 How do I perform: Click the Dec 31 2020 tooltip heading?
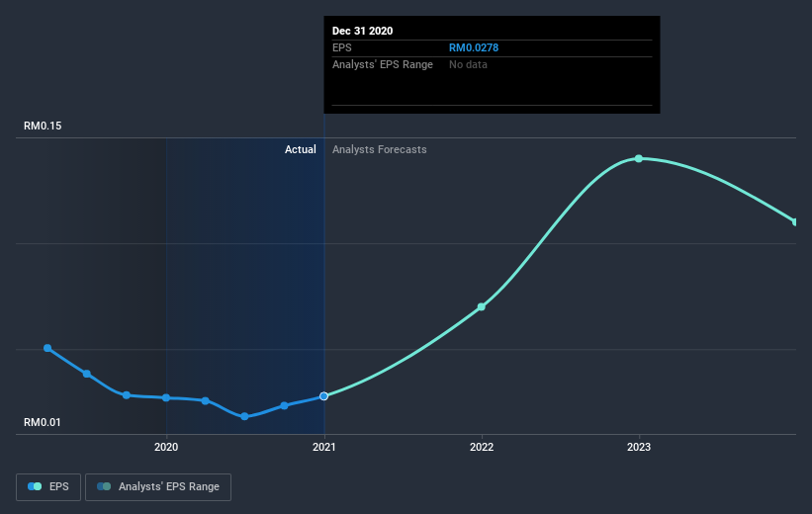pyautogui.click(x=362, y=31)
